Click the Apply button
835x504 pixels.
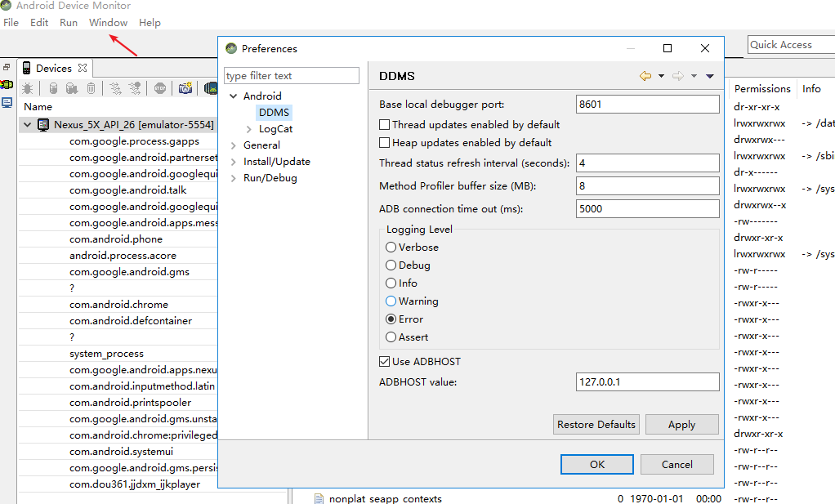coord(681,424)
